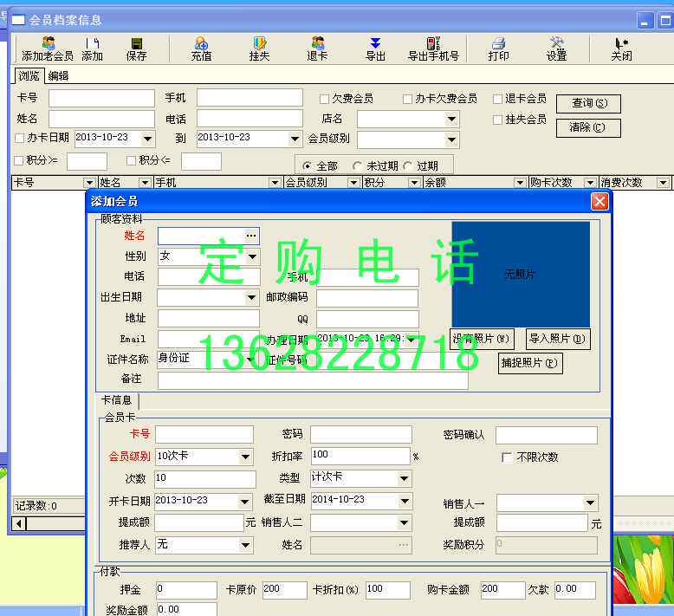Check the 积分>= checkbox
The image size is (674, 616).
(x=18, y=161)
